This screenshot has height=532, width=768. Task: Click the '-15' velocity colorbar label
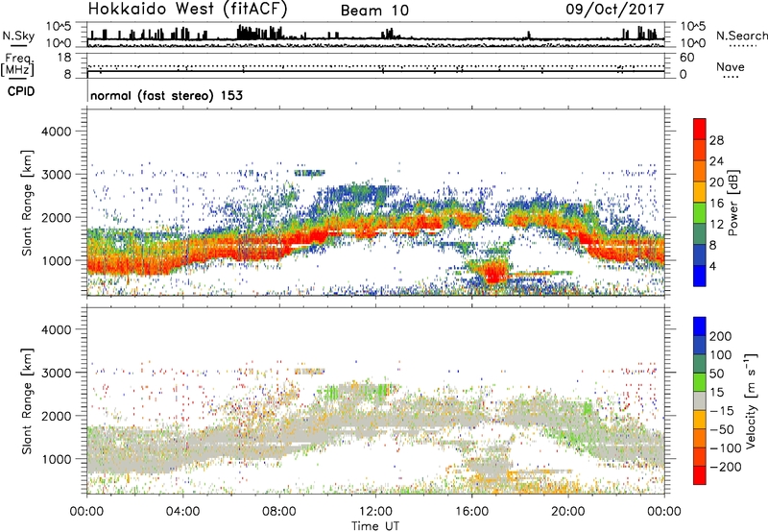point(721,411)
